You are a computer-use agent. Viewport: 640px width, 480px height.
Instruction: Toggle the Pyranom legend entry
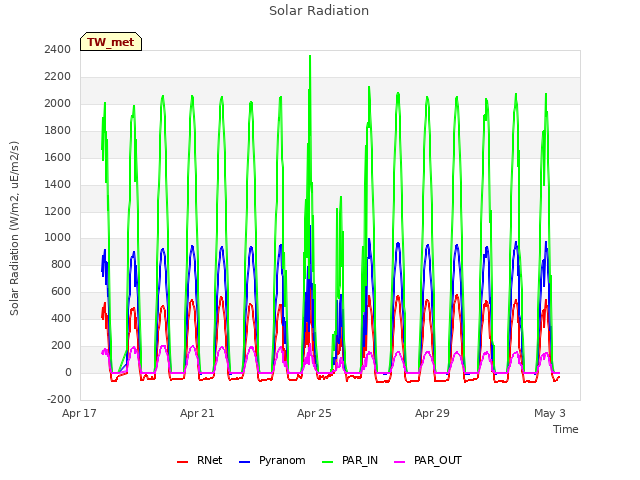point(272,460)
